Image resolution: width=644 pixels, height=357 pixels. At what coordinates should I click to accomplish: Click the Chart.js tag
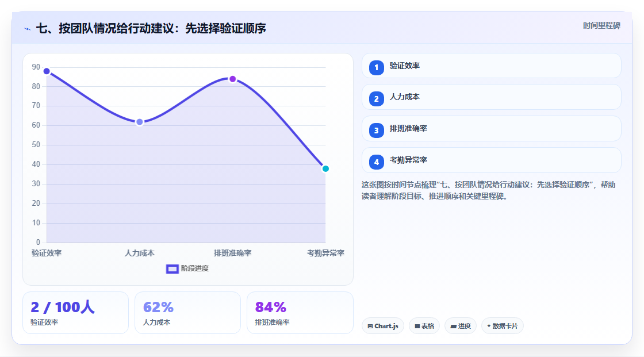click(383, 326)
